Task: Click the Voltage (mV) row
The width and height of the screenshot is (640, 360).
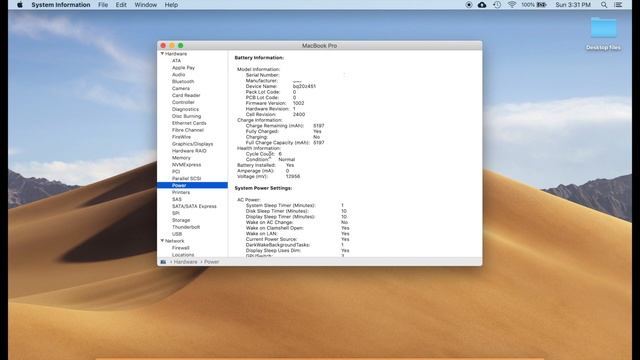Action: tap(269, 177)
